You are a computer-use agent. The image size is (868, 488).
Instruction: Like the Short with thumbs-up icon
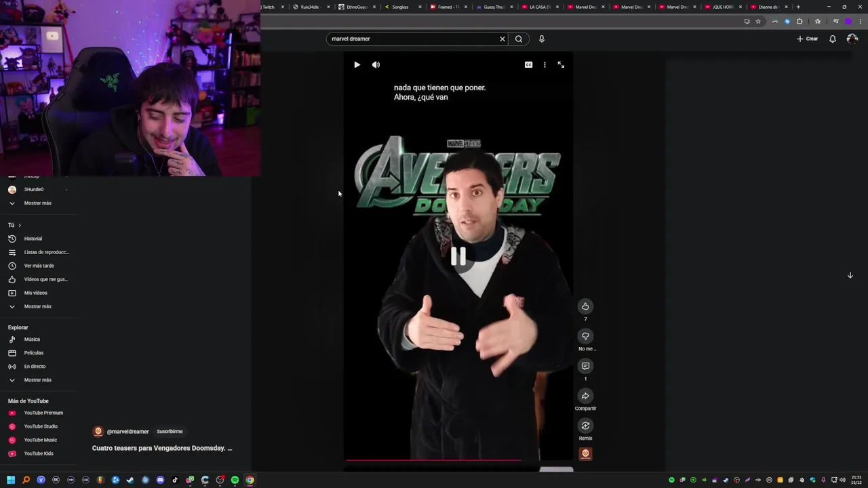585,306
